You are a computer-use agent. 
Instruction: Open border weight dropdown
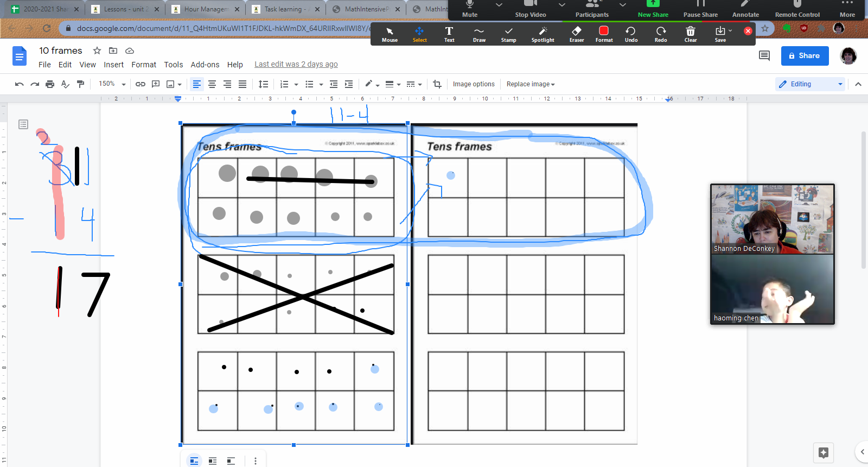click(x=393, y=84)
